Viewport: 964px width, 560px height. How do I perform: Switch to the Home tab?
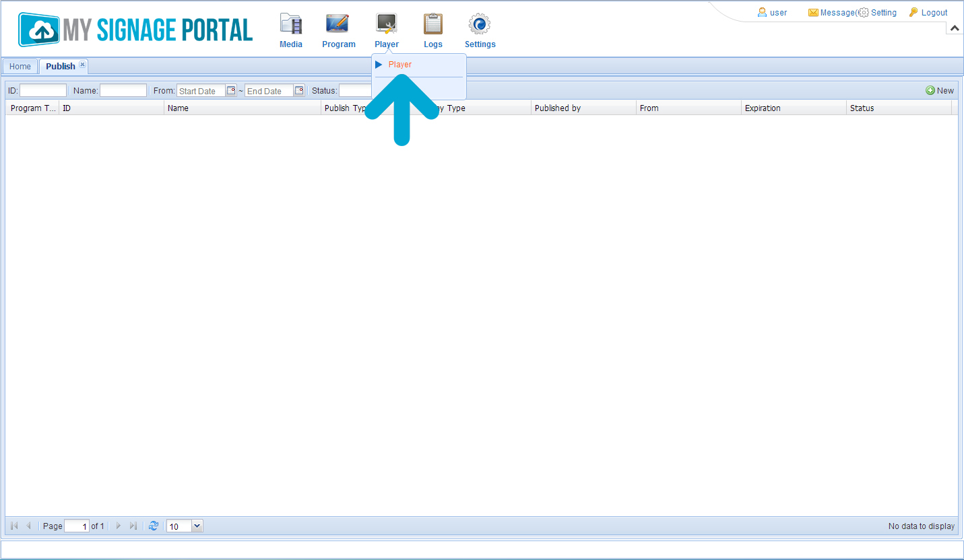pyautogui.click(x=20, y=67)
